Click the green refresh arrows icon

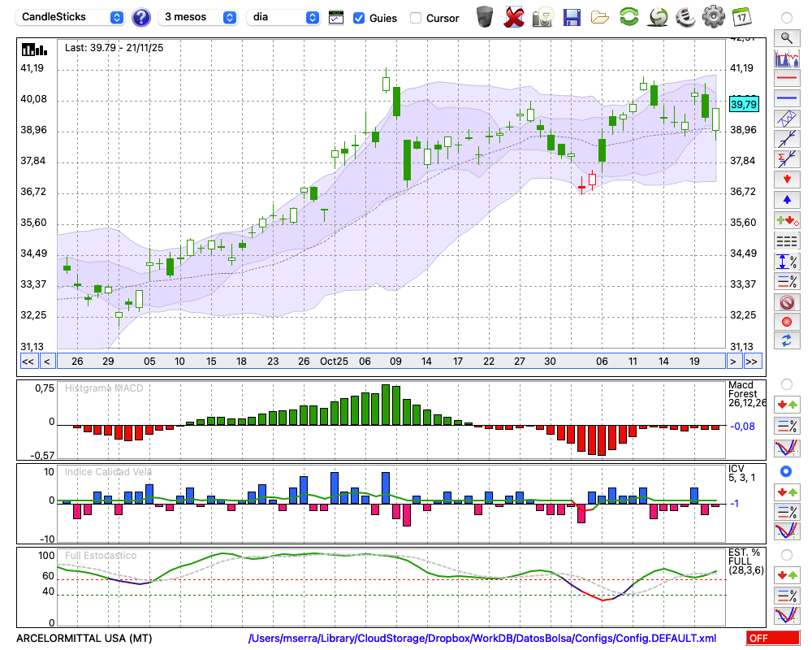(x=628, y=17)
